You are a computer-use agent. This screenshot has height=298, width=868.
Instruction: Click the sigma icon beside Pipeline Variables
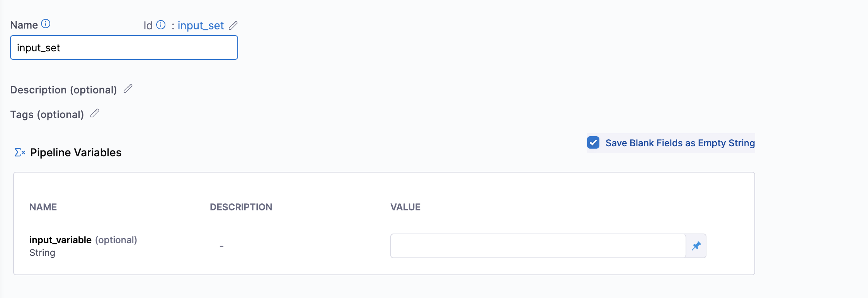pos(20,152)
